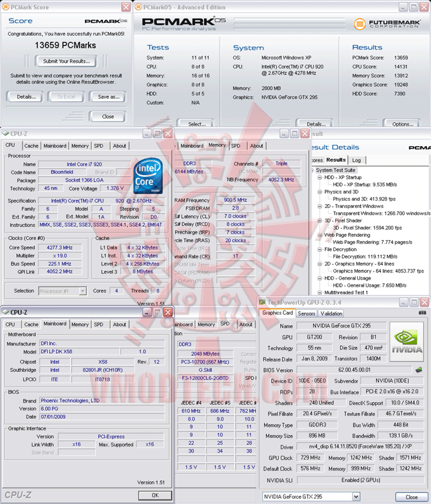Viewport: 431px width, 504px height.
Task: Click the NB Frequency value 4052.3 MHz
Action: tap(281, 180)
